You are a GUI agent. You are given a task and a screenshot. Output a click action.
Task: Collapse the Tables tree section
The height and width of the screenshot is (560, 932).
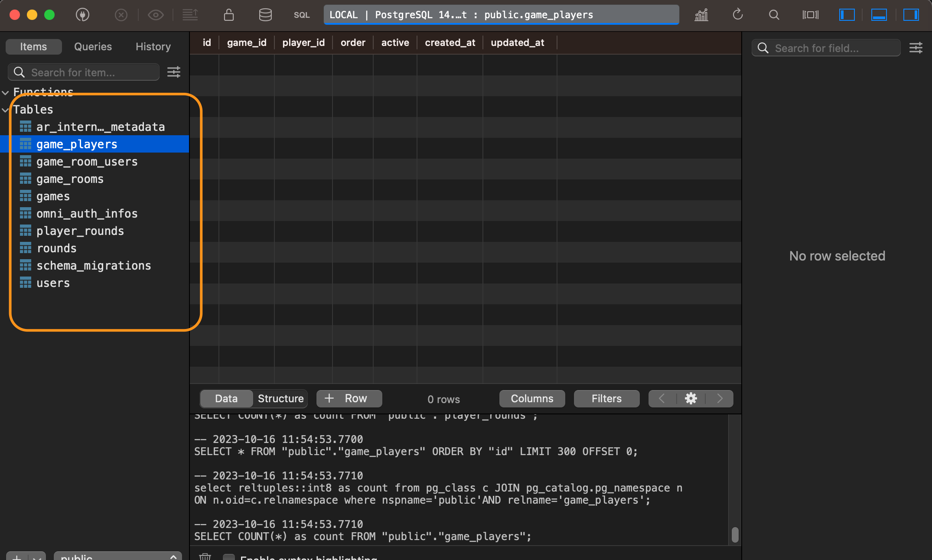(x=6, y=110)
